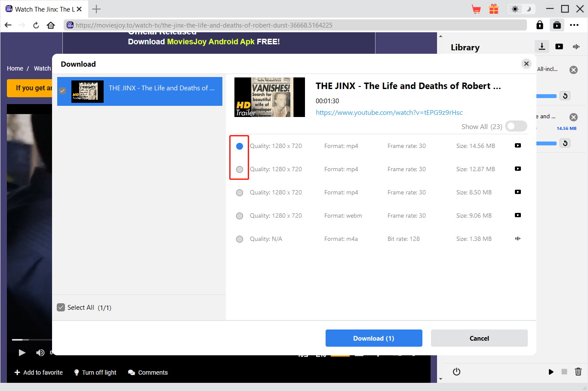Click video icon on 14.56 MB row

pyautogui.click(x=518, y=145)
